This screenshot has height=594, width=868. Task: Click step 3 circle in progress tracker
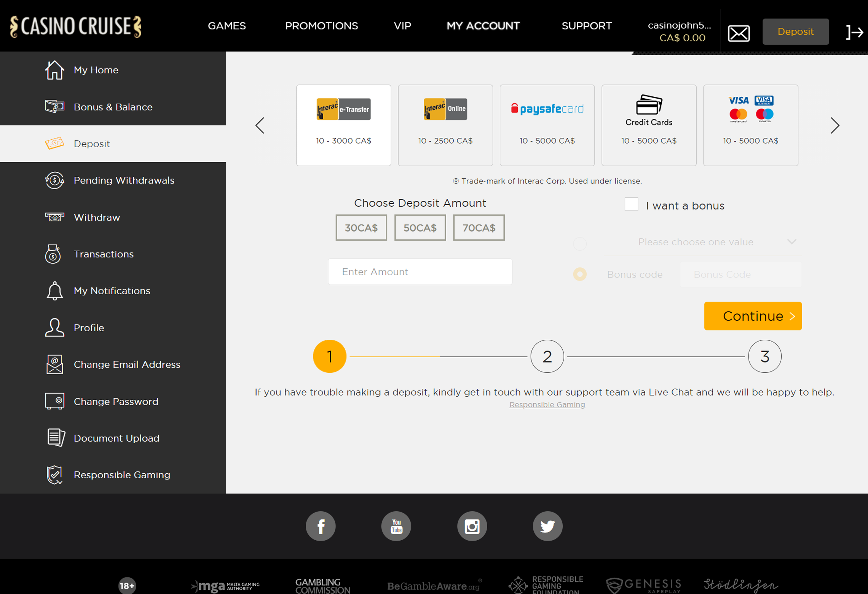pyautogui.click(x=764, y=356)
